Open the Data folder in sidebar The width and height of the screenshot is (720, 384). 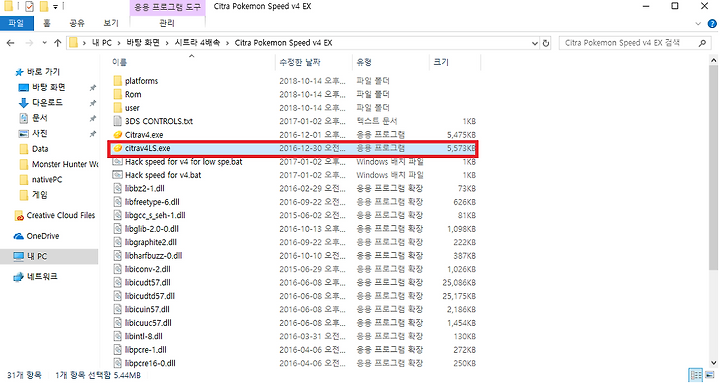click(34, 149)
